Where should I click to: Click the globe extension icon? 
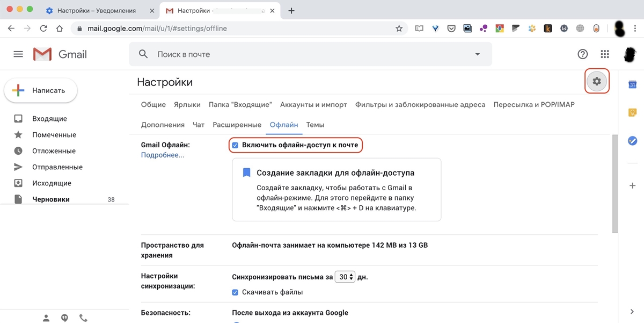click(580, 28)
